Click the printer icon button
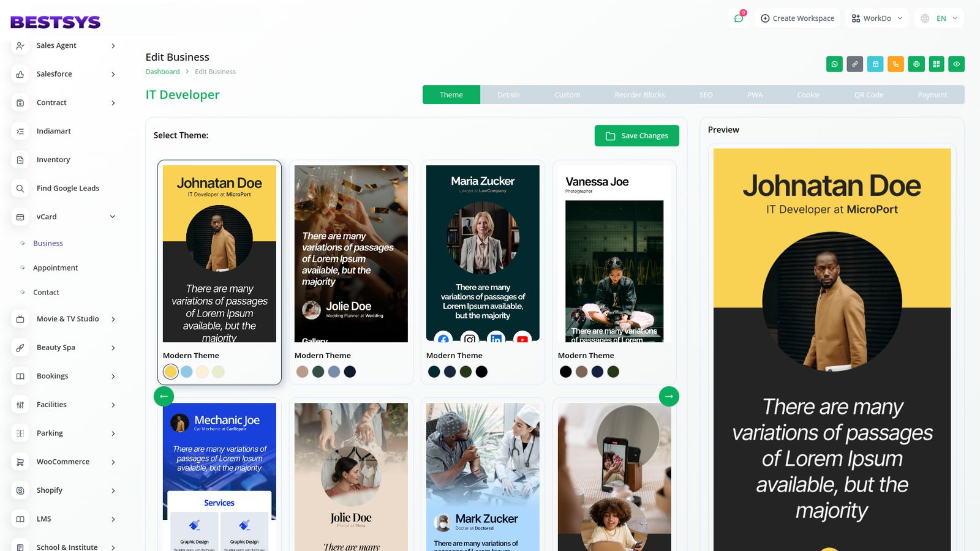This screenshot has width=980, height=551. pyautogui.click(x=916, y=64)
